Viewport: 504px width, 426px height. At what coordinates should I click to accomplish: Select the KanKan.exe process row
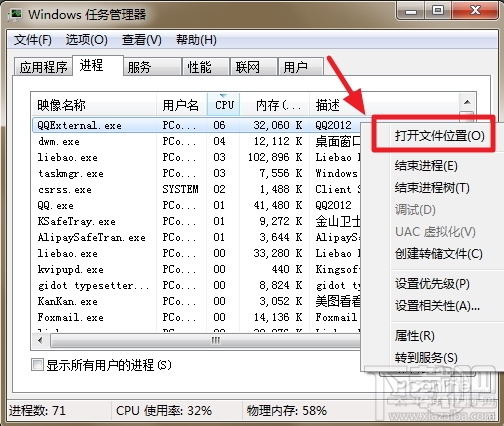tap(197, 301)
